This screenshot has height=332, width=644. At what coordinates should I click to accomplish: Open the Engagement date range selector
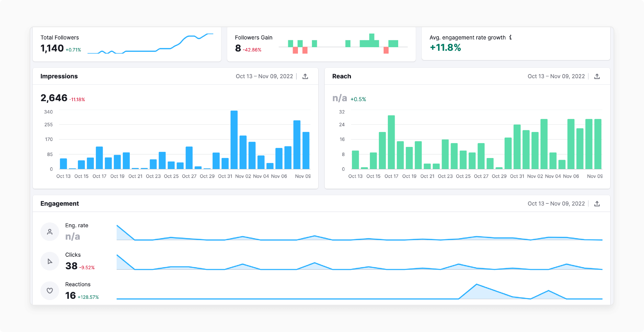pyautogui.click(x=556, y=203)
